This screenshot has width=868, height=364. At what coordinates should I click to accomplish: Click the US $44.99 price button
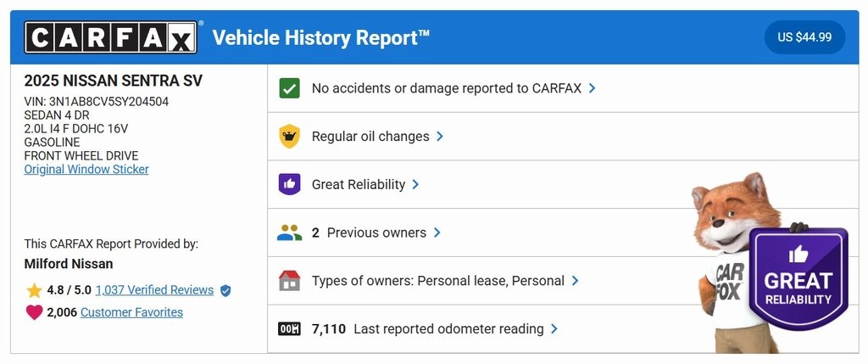pos(804,37)
